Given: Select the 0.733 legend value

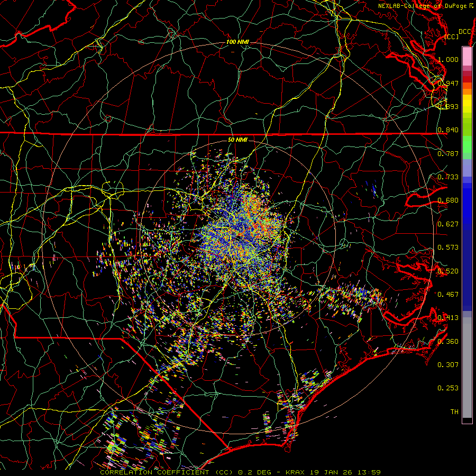Looking at the screenshot, I should (448, 177).
